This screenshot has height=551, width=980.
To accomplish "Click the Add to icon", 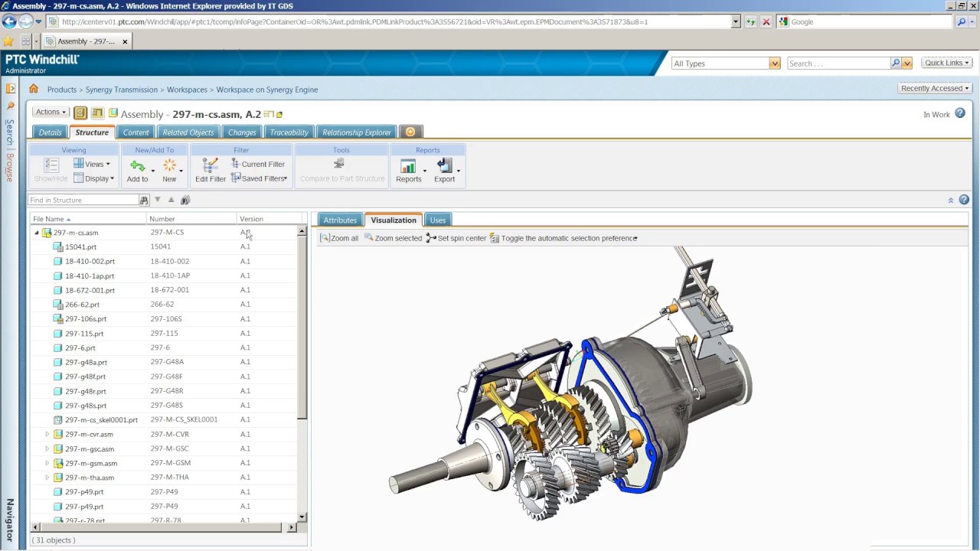I will point(138,165).
